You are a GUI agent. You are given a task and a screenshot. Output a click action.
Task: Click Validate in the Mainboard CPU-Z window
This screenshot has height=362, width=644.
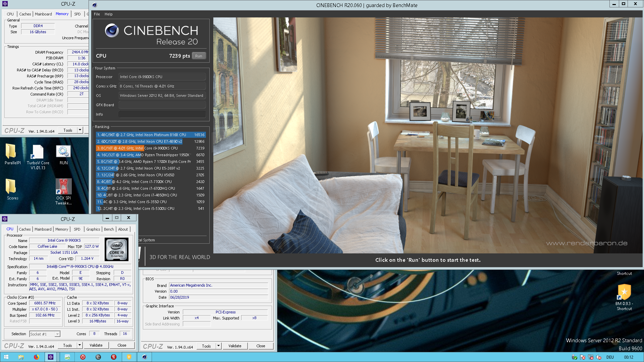(x=235, y=346)
